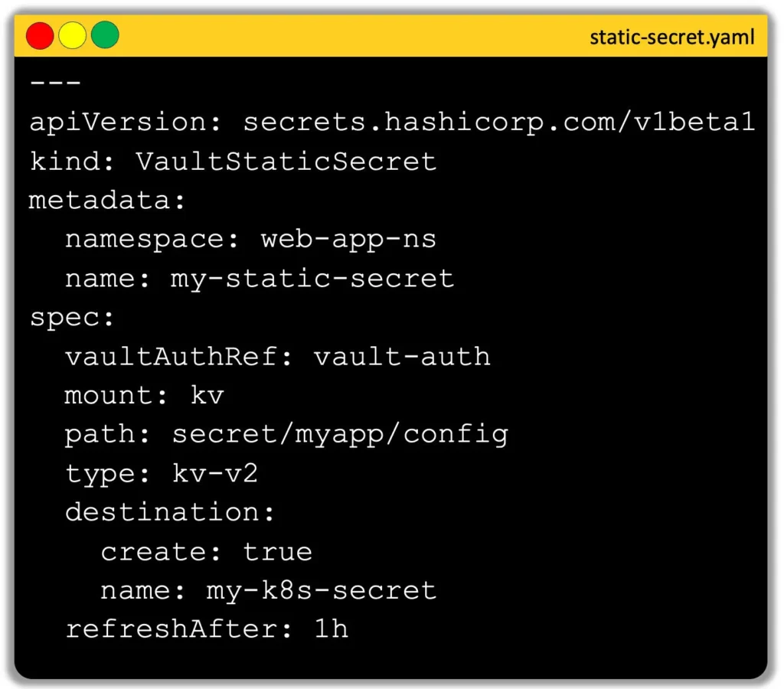Click the YAML document start dashes
The image size is (784, 689).
tap(55, 83)
